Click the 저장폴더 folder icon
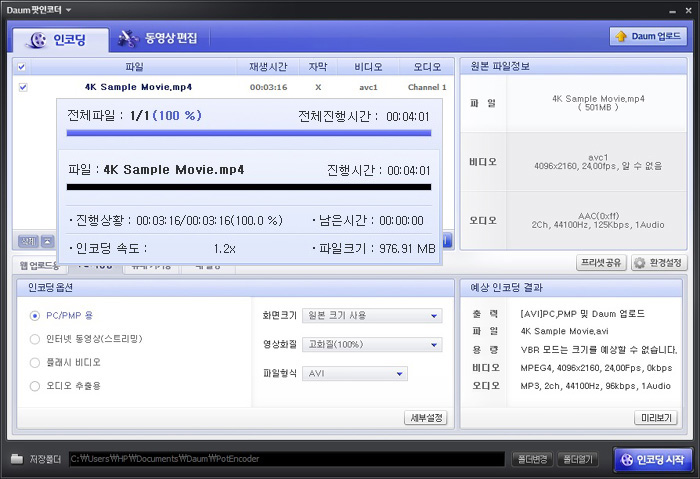Image resolution: width=700 pixels, height=479 pixels. 17,459
